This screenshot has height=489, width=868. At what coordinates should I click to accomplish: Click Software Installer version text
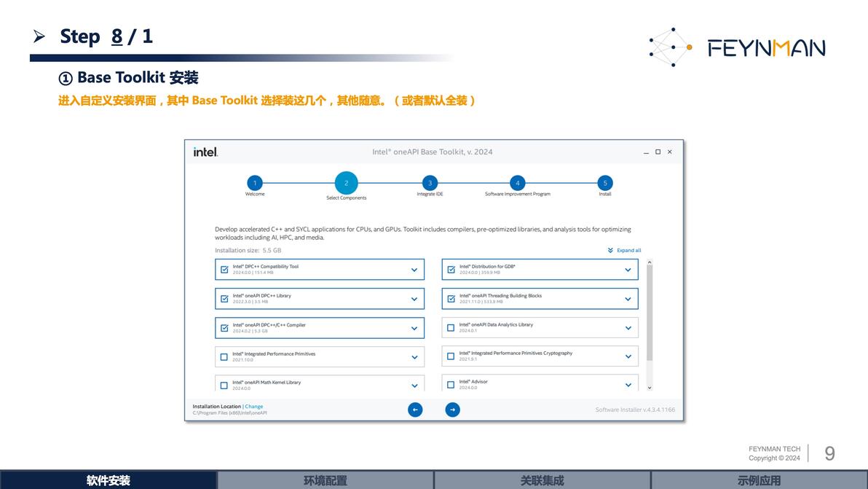(x=635, y=410)
